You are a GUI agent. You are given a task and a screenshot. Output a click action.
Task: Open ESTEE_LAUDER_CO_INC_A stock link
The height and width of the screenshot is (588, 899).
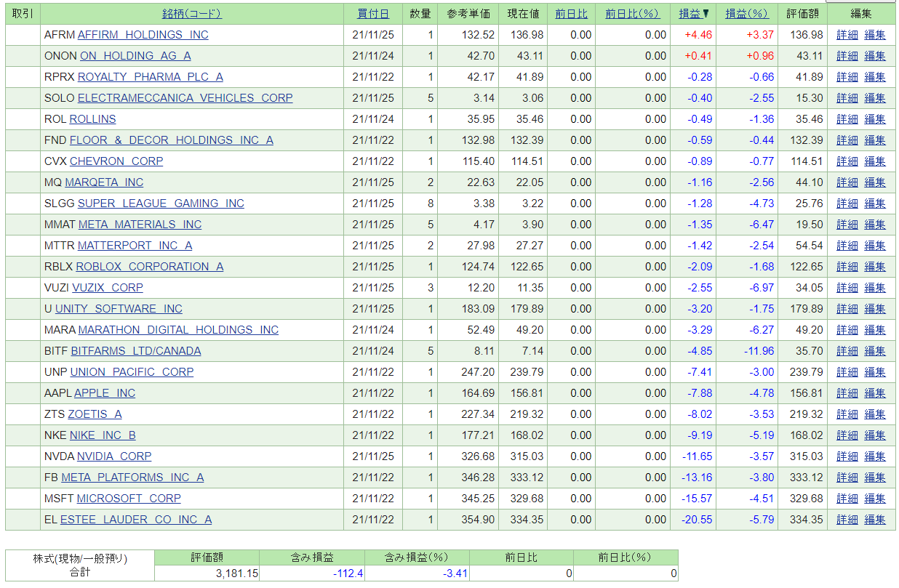click(136, 520)
